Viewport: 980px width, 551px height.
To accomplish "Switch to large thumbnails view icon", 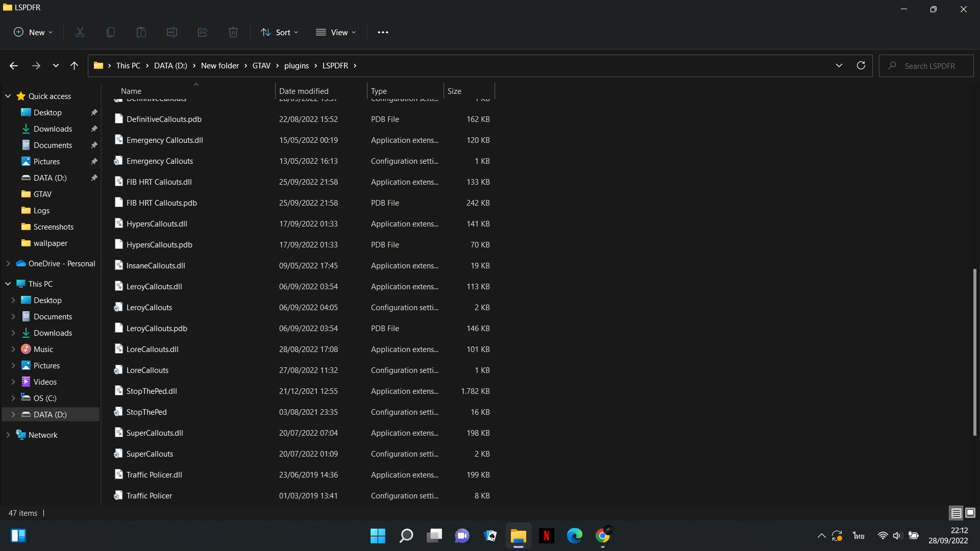I will (x=970, y=513).
